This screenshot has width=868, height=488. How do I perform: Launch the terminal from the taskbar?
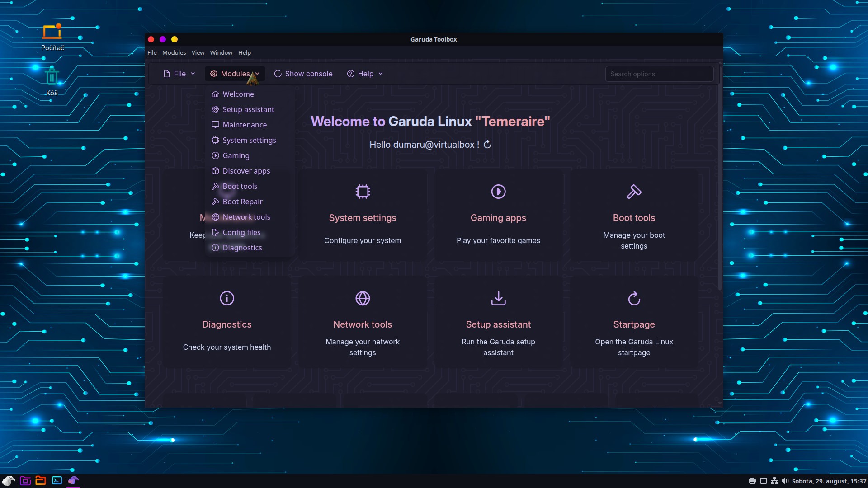[57, 481]
